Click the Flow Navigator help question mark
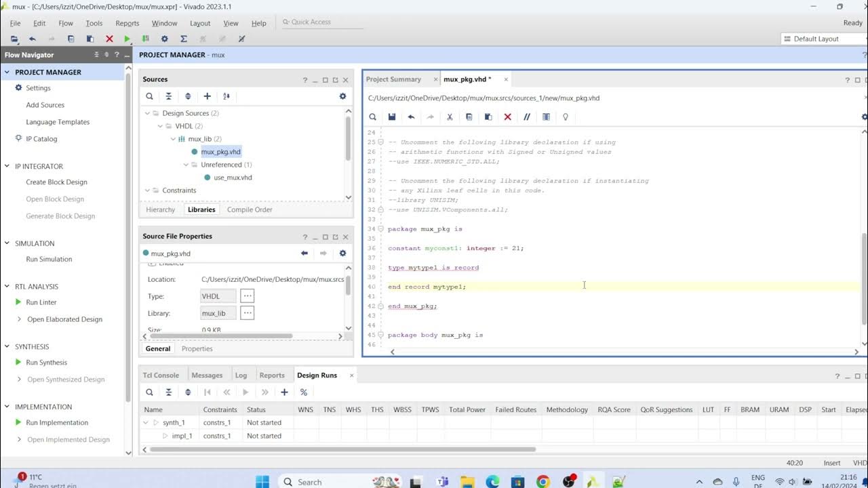 coord(117,55)
